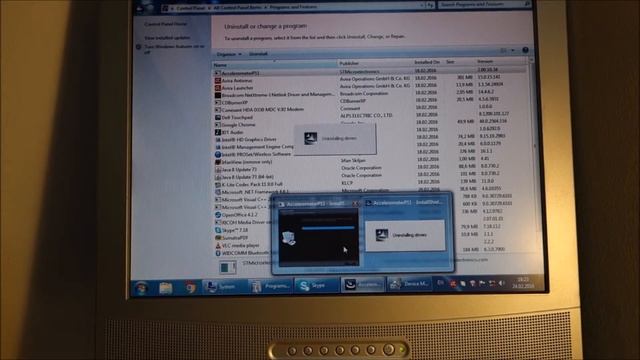Open Windows Explorer from the taskbar
640x360 pixels.
pos(165,288)
